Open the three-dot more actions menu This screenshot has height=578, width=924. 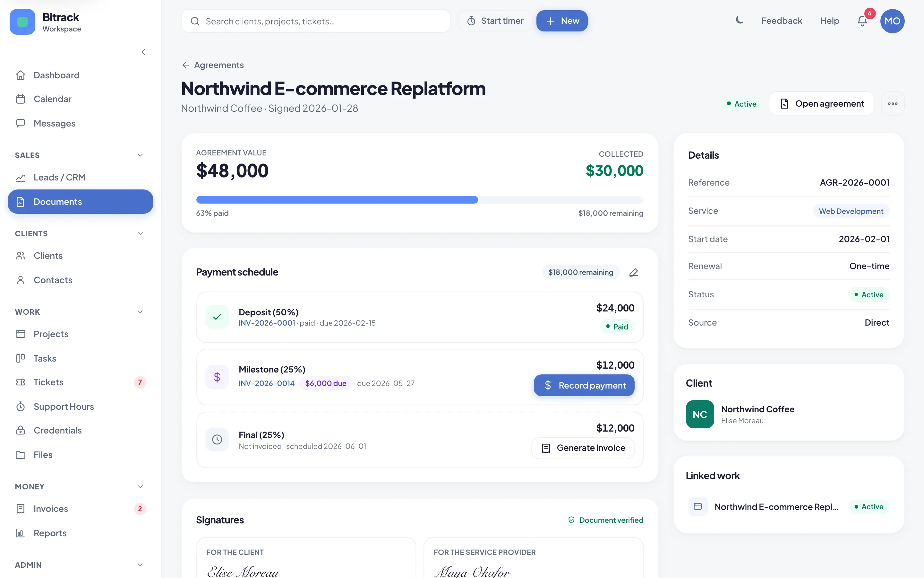[892, 104]
